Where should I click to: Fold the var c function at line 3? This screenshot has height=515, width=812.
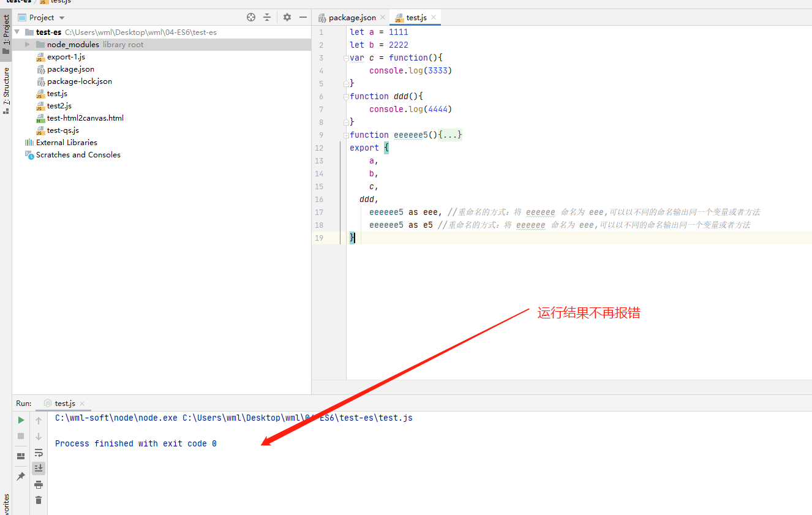tap(345, 58)
